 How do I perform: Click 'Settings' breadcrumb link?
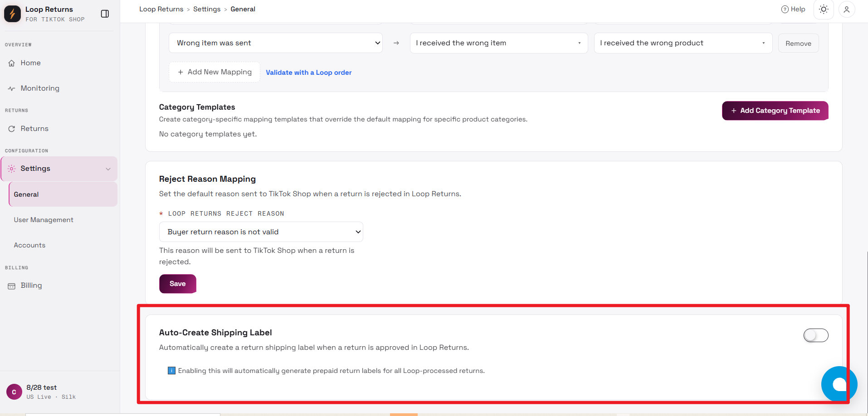click(x=207, y=9)
